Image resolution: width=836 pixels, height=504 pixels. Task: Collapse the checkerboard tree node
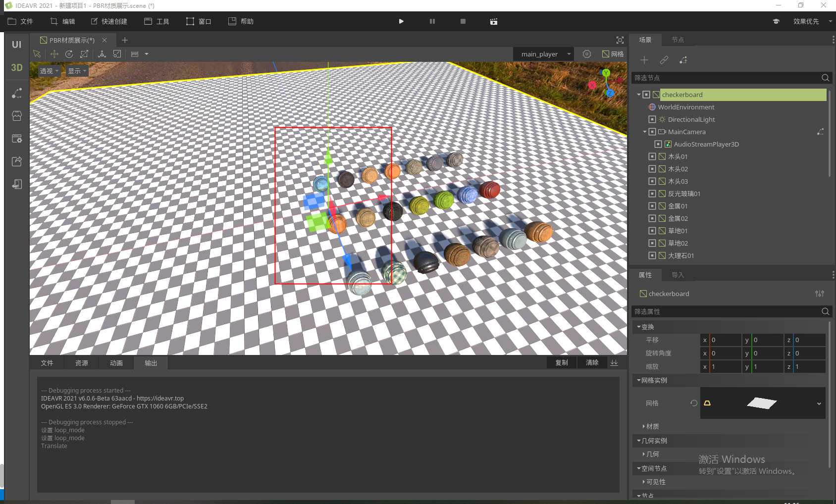tap(639, 95)
